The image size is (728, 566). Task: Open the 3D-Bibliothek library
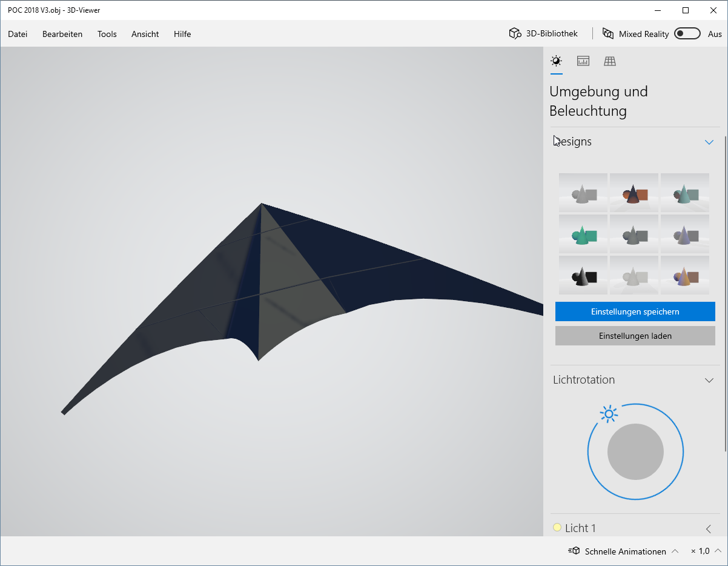(543, 34)
